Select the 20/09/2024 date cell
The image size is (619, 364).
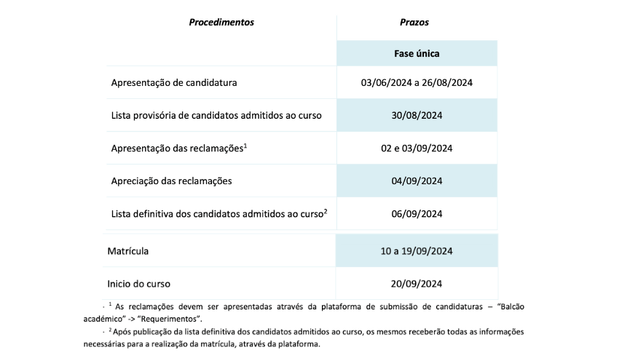pos(417,283)
